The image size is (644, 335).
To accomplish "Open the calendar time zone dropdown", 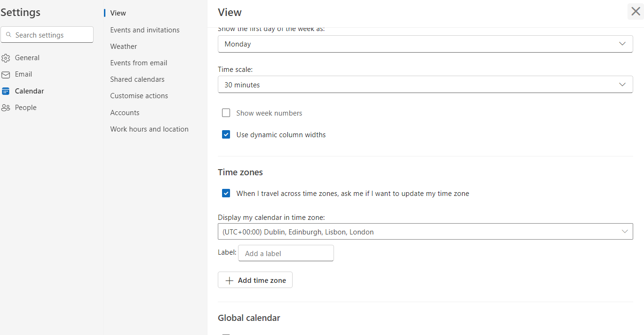I will pyautogui.click(x=425, y=232).
